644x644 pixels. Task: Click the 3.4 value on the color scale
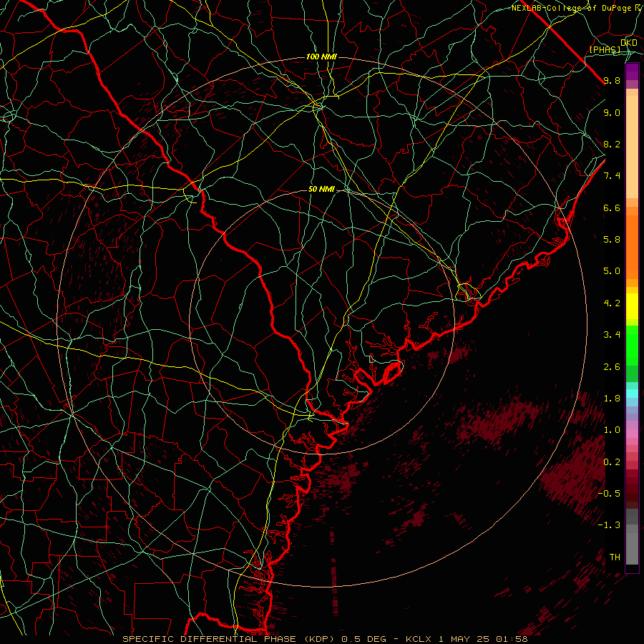click(612, 335)
